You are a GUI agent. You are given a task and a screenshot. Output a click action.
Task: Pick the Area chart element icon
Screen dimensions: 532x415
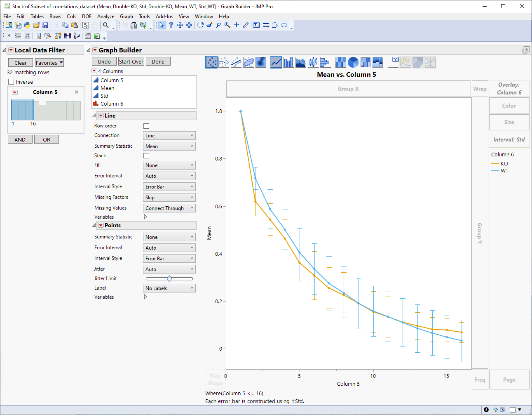(x=301, y=62)
